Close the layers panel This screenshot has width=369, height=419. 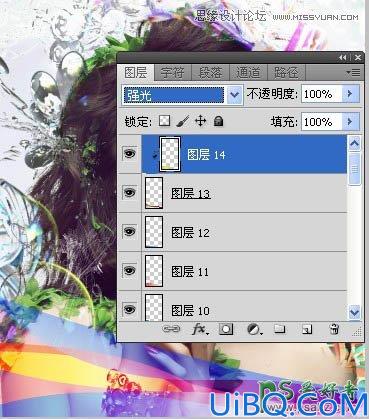click(358, 58)
